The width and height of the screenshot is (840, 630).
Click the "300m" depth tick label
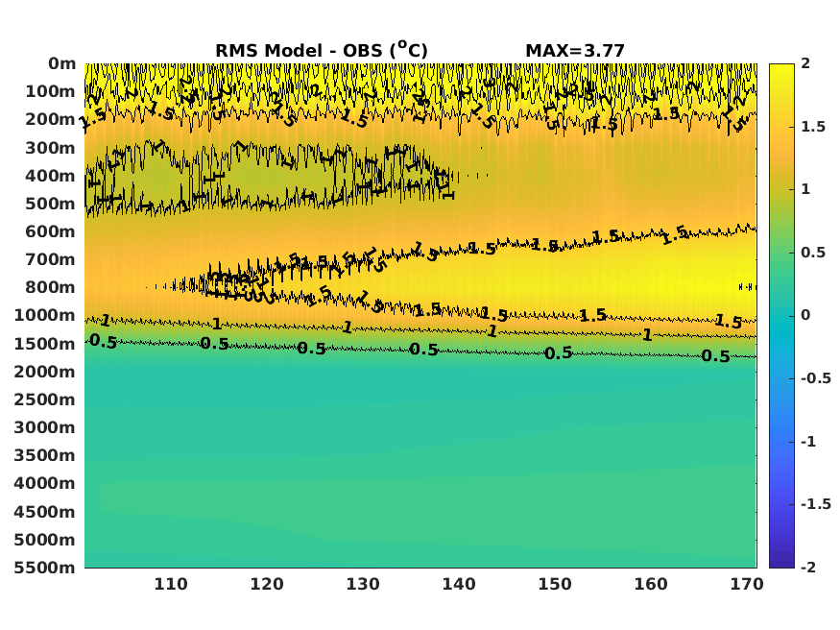pyautogui.click(x=50, y=148)
